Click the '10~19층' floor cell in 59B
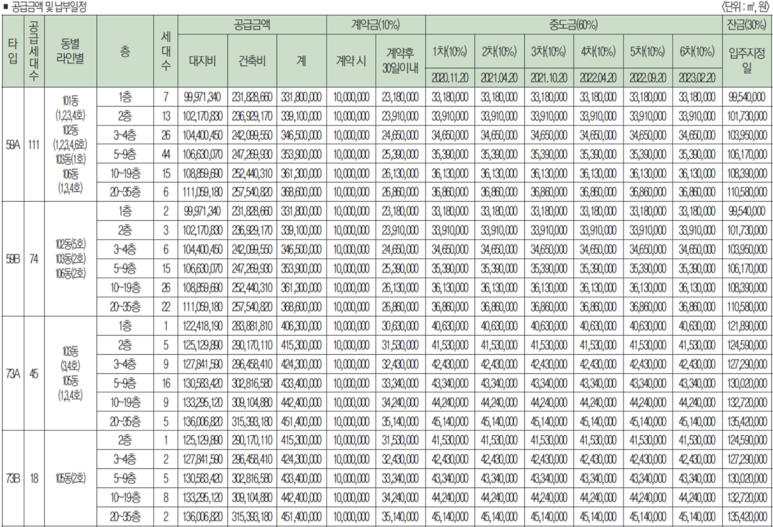This screenshot has height=527, width=773. coord(125,288)
